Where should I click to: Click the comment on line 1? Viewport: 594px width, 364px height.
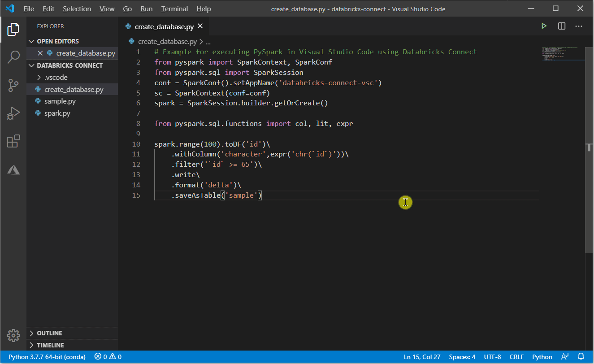pyautogui.click(x=316, y=52)
